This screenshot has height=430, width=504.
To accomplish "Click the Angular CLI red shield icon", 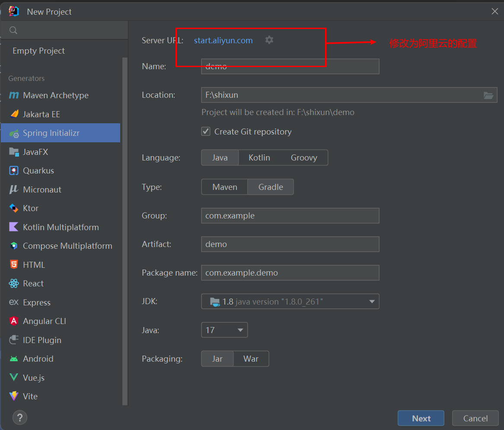I will [14, 321].
